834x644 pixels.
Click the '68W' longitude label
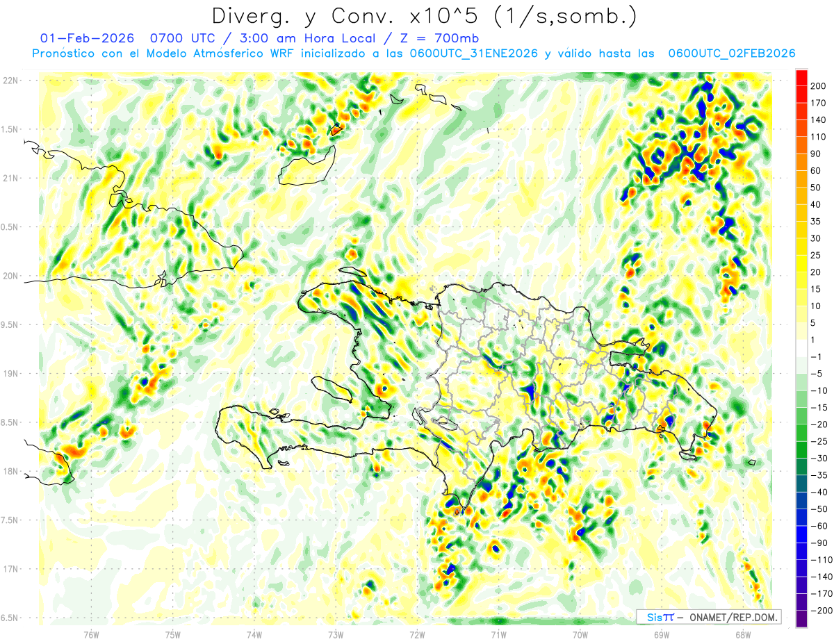tap(743, 634)
